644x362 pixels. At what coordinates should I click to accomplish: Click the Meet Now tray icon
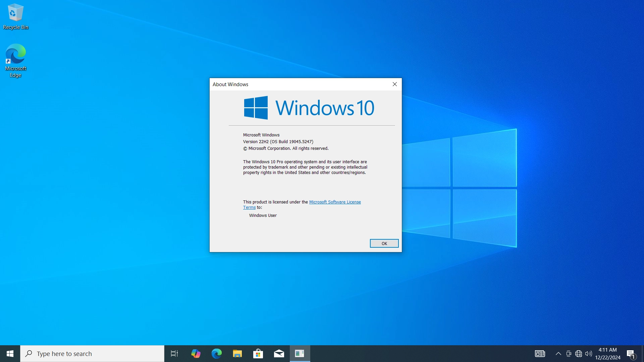tap(569, 354)
